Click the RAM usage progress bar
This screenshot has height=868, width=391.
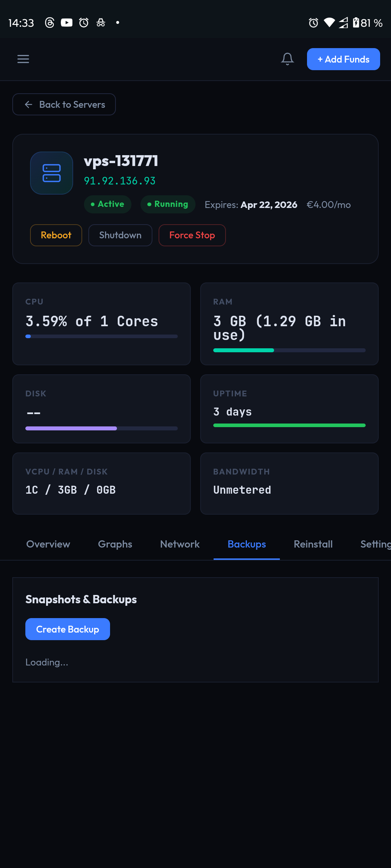tap(289, 350)
